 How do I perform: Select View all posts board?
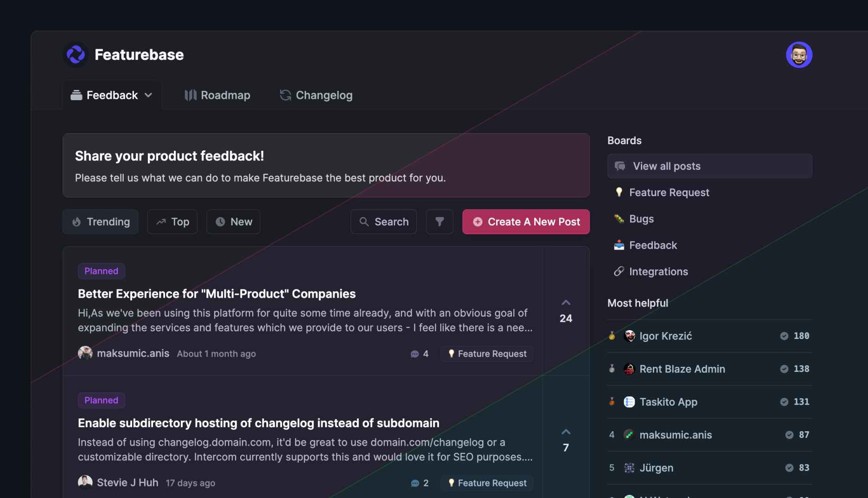[709, 166]
